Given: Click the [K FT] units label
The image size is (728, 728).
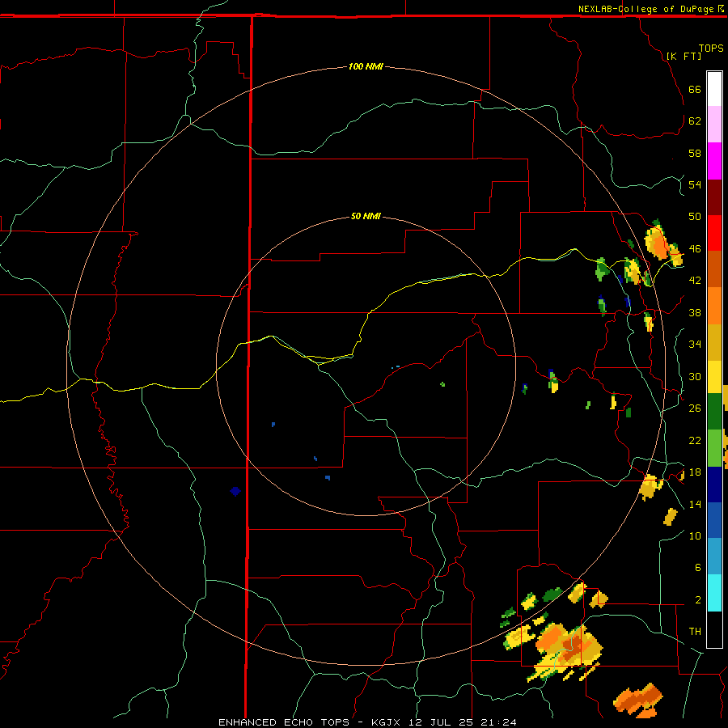Looking at the screenshot, I should tap(684, 56).
